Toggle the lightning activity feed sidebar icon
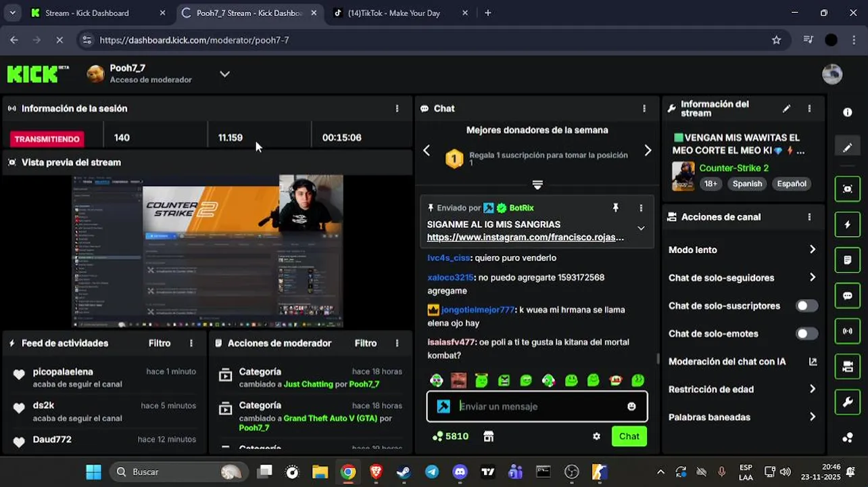The height and width of the screenshot is (487, 868). tap(848, 225)
